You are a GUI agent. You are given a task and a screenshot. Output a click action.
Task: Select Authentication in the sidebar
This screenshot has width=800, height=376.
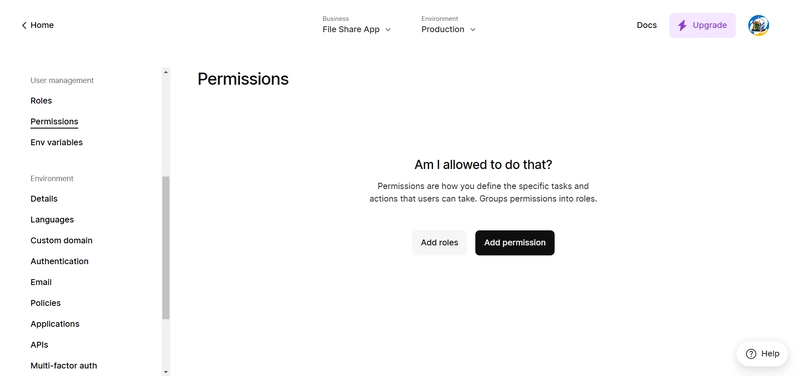pos(59,261)
